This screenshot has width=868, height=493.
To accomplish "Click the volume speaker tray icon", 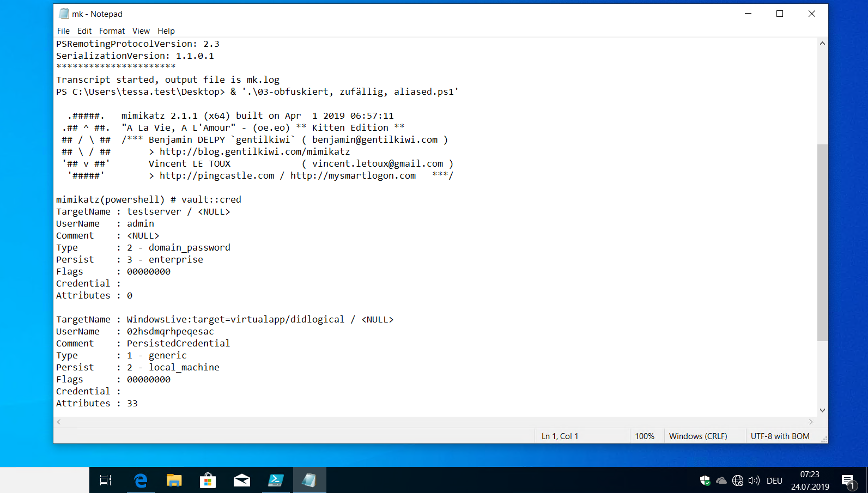I will [754, 480].
